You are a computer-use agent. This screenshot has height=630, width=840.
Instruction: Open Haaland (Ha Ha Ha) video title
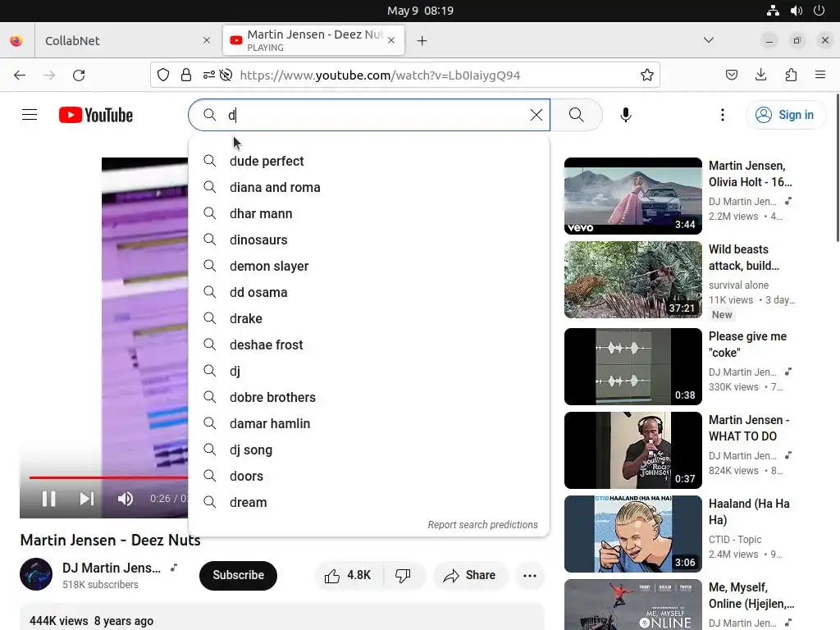click(x=749, y=512)
